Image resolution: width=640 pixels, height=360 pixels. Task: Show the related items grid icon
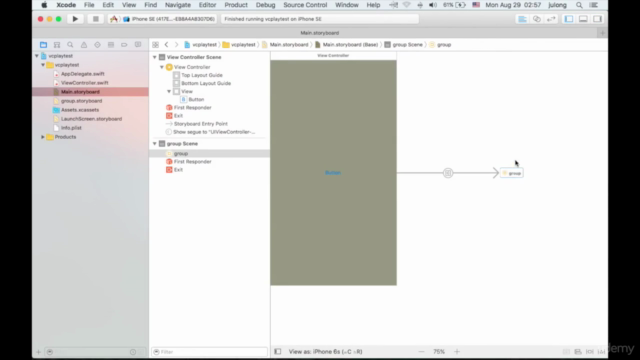(x=156, y=44)
